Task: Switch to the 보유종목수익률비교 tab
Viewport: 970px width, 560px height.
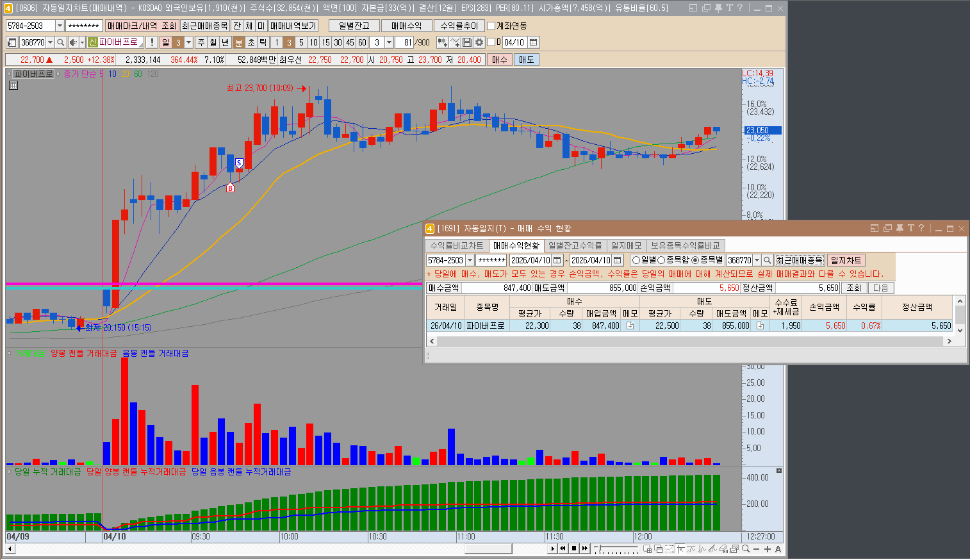Action: [x=686, y=245]
